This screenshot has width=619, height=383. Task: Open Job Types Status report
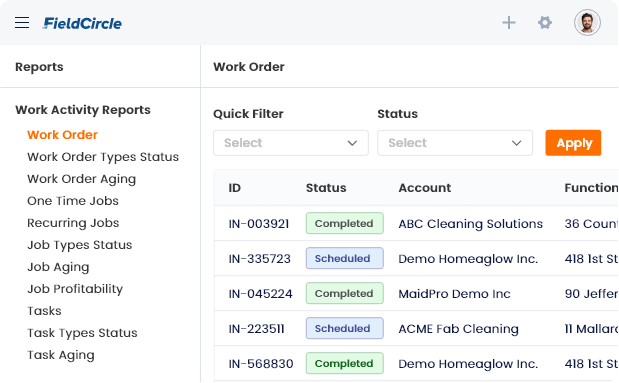80,245
